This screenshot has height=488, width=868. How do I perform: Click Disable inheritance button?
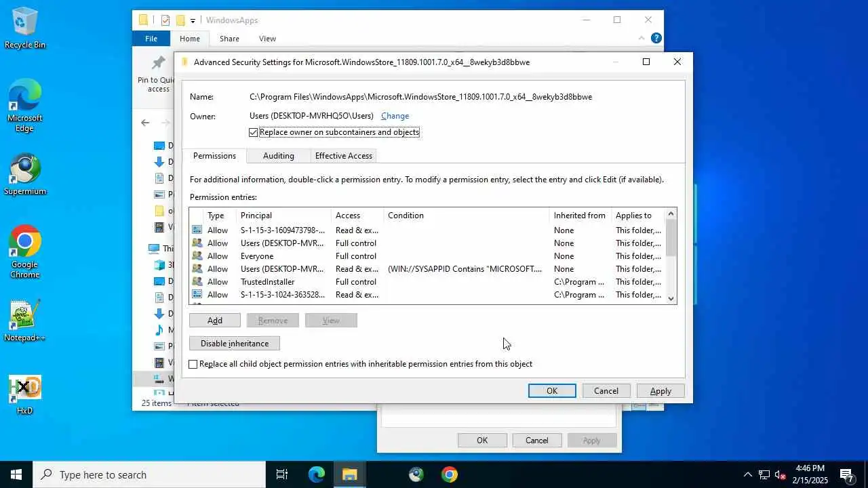pyautogui.click(x=235, y=344)
